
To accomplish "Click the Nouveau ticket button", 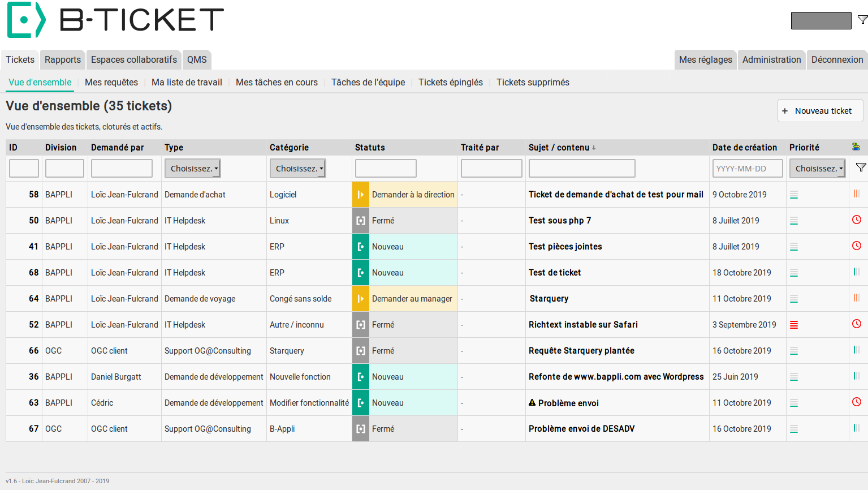I will point(820,111).
